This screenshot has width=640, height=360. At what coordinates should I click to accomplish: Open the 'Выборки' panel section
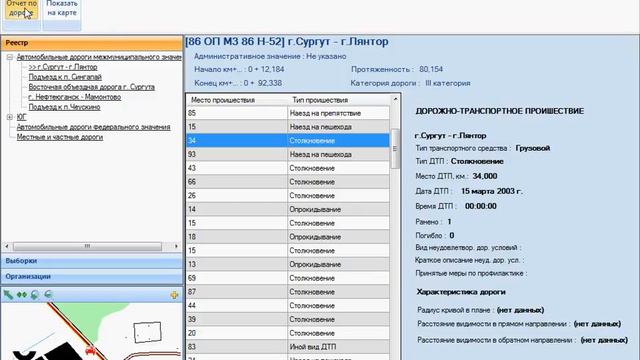92,261
